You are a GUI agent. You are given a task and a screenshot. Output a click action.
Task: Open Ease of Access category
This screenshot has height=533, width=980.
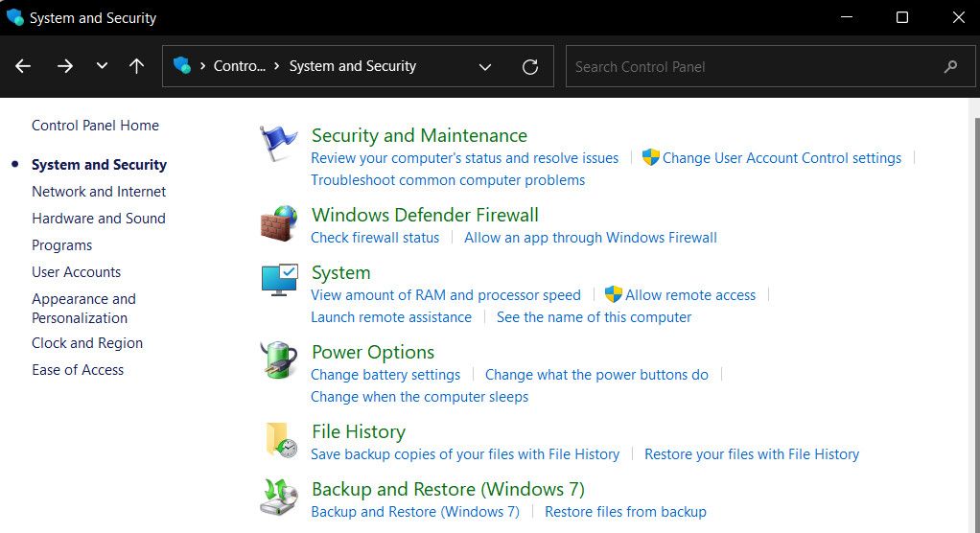point(78,370)
